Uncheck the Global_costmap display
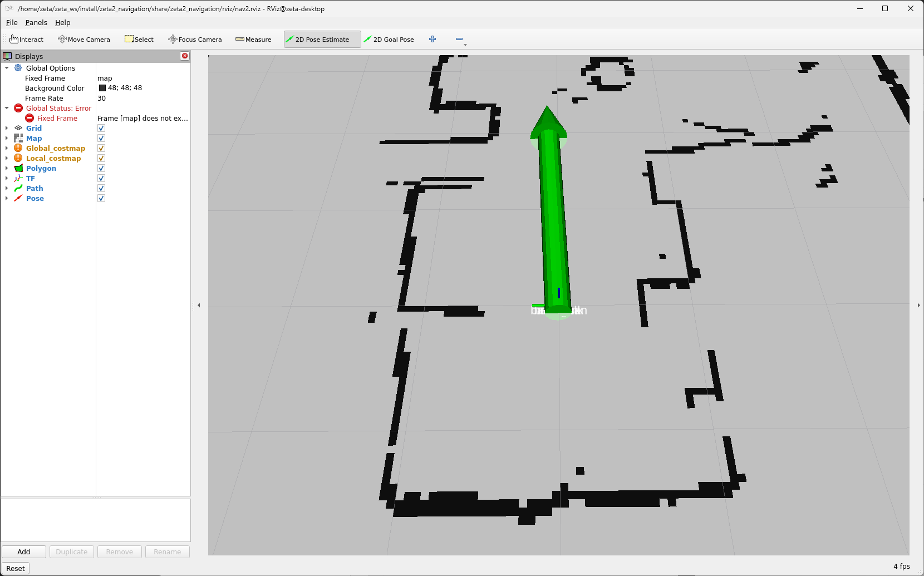Screen dimensions: 924x576 point(101,148)
